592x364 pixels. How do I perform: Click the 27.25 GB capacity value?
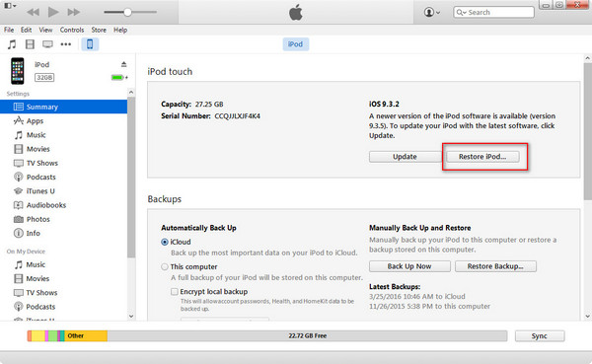point(209,105)
